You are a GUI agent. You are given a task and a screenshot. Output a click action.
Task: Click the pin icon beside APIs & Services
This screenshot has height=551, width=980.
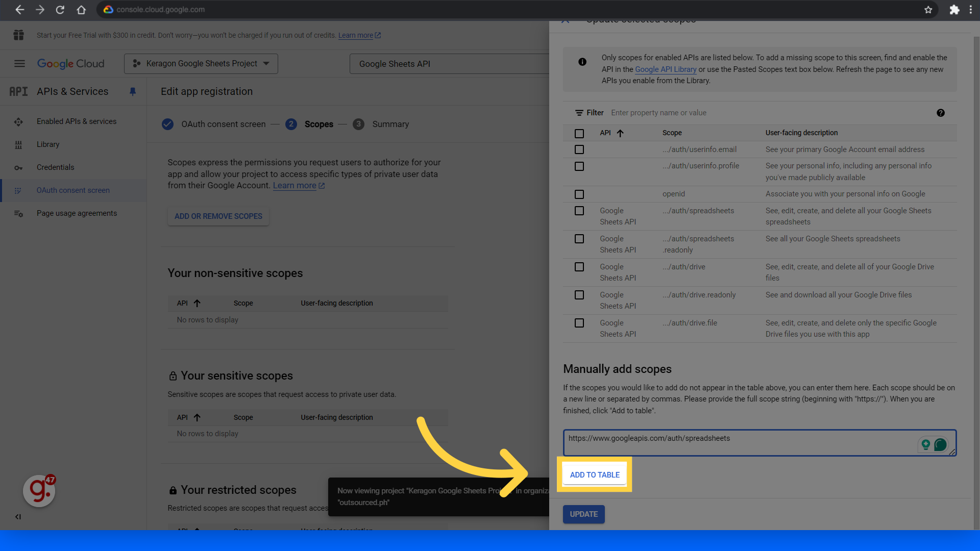pyautogui.click(x=133, y=92)
